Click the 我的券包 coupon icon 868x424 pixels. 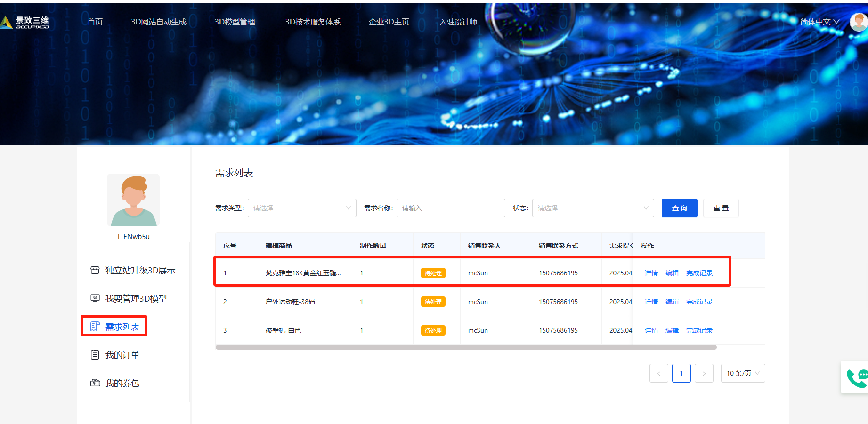[95, 383]
